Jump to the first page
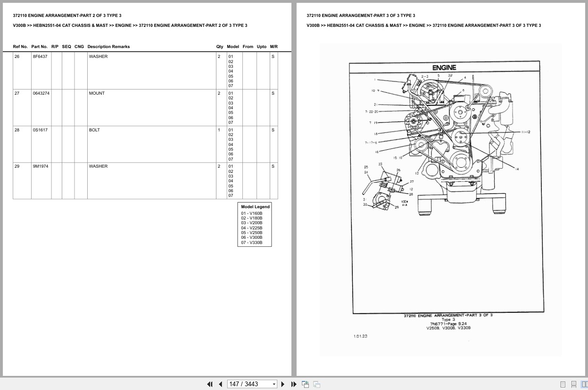 210,384
